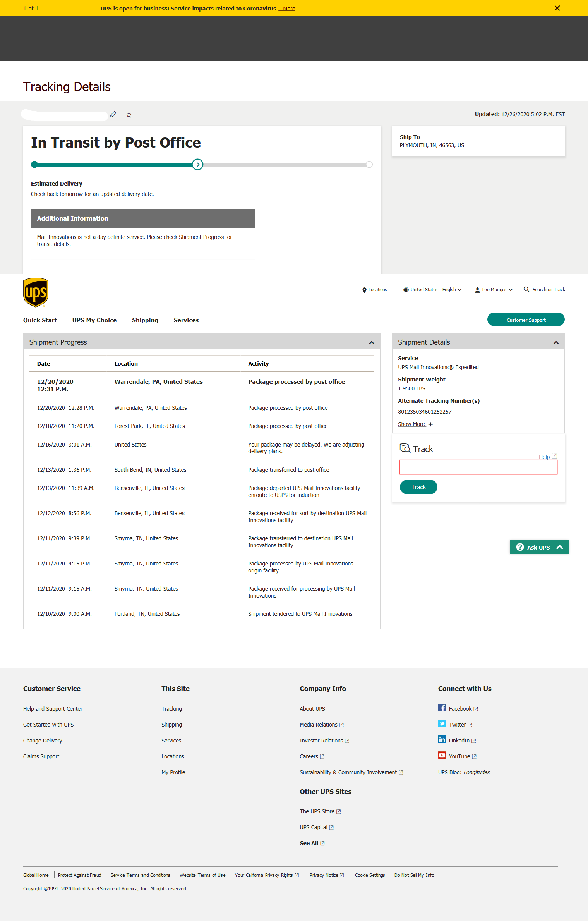Click the globe language icon
The image size is (588, 921).
tap(406, 290)
